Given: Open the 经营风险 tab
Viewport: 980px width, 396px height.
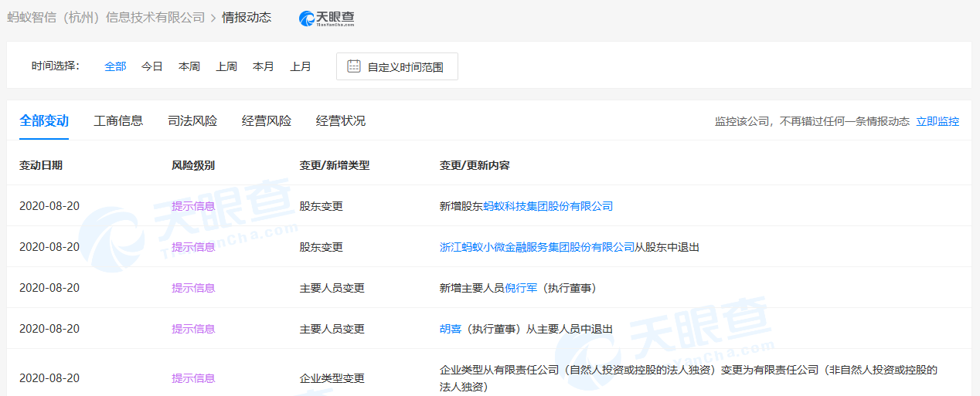Looking at the screenshot, I should pyautogui.click(x=267, y=121).
